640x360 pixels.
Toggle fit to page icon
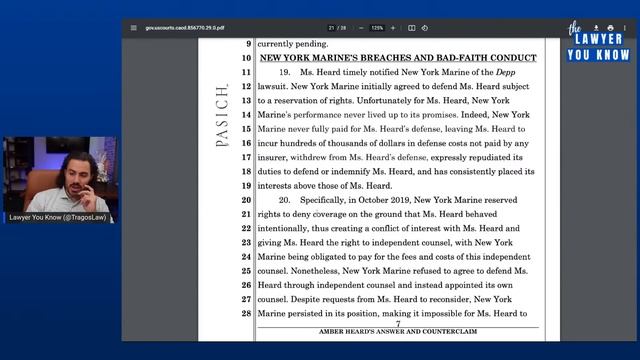point(411,28)
